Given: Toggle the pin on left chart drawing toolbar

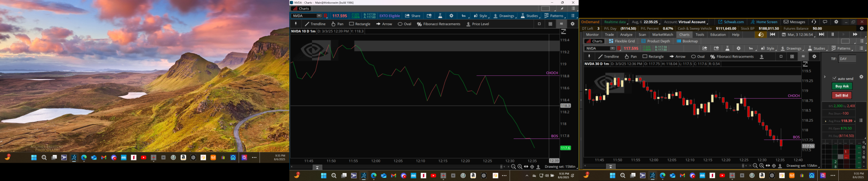Looking at the screenshot, I should (x=296, y=24).
